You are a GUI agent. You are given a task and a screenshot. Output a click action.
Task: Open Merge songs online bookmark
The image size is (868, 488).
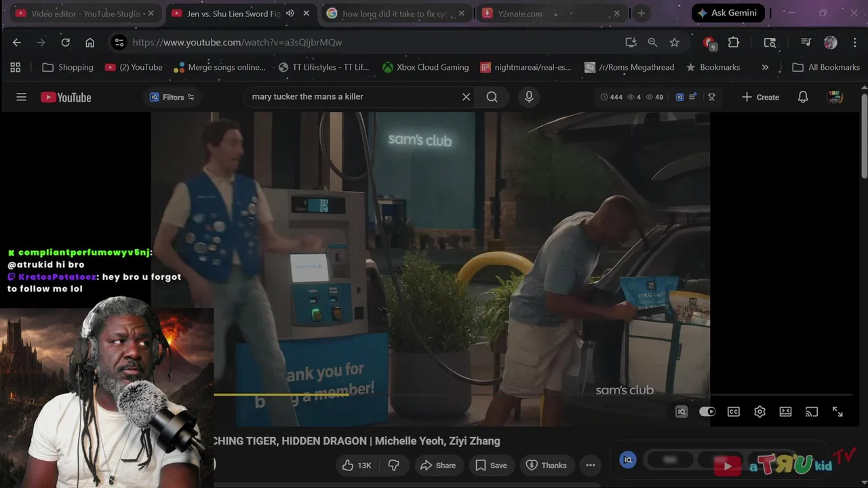click(x=220, y=67)
